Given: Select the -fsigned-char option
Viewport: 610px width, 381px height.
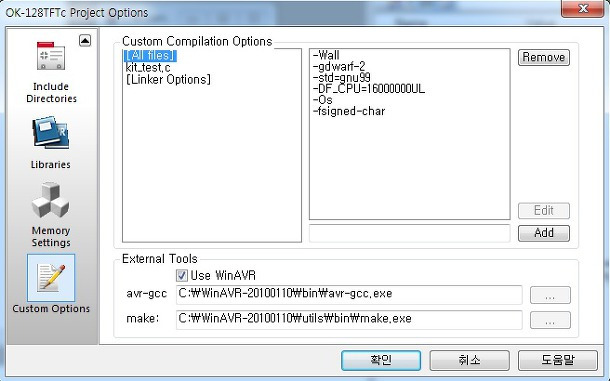Looking at the screenshot, I should (x=349, y=111).
